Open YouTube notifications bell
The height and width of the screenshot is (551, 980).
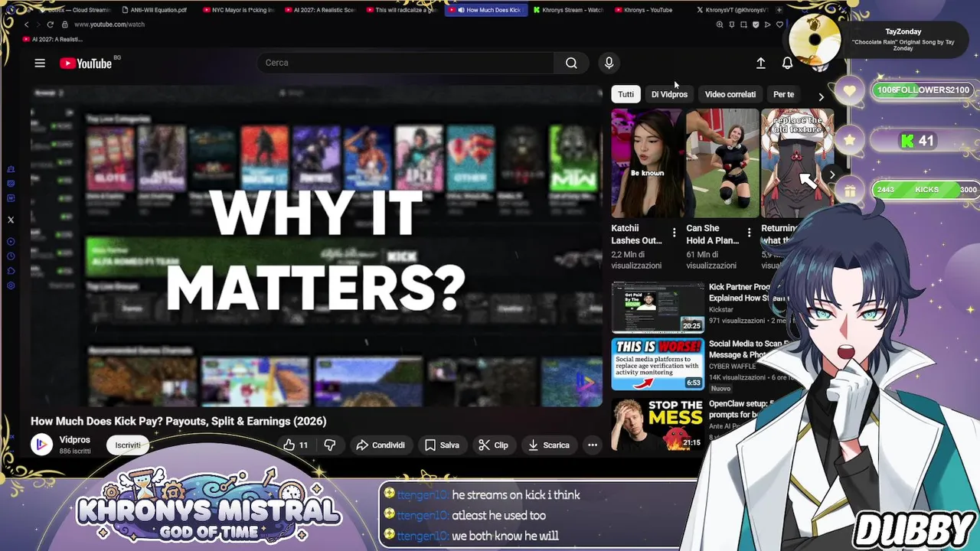tap(787, 64)
